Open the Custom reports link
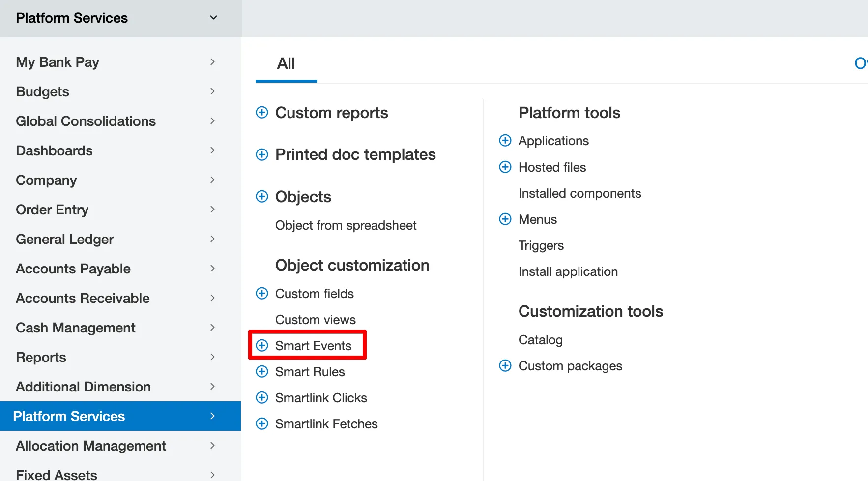This screenshot has height=481, width=868. (x=332, y=113)
